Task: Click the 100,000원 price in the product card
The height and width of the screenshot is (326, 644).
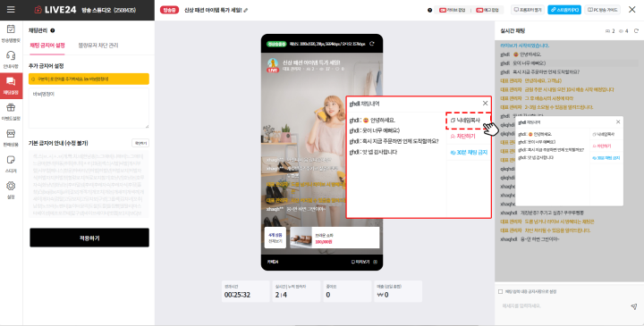Action: pos(323,242)
